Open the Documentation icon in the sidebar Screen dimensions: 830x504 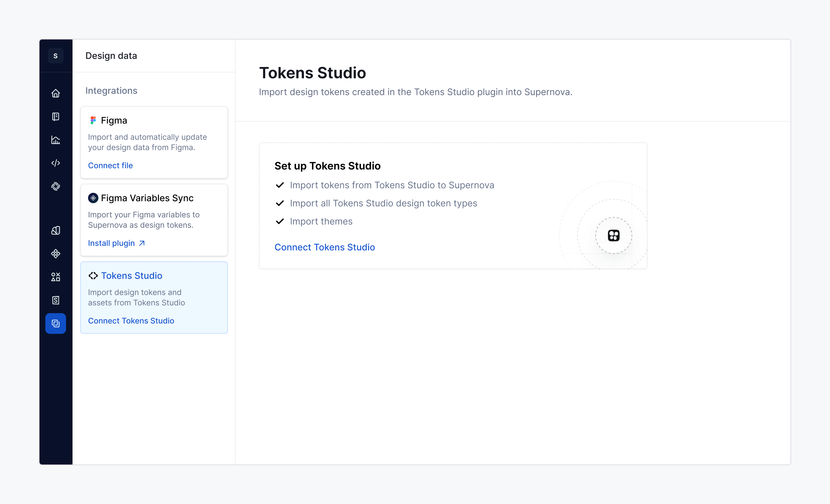tap(56, 116)
